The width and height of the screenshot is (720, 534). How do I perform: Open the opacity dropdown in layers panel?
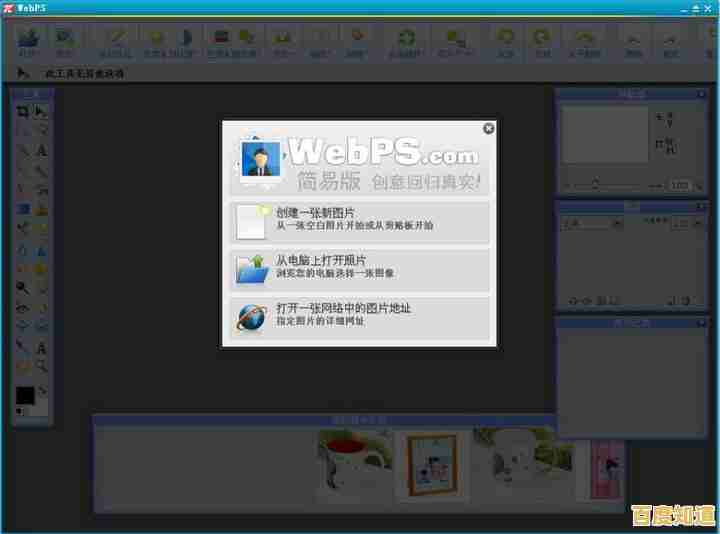[x=682, y=224]
